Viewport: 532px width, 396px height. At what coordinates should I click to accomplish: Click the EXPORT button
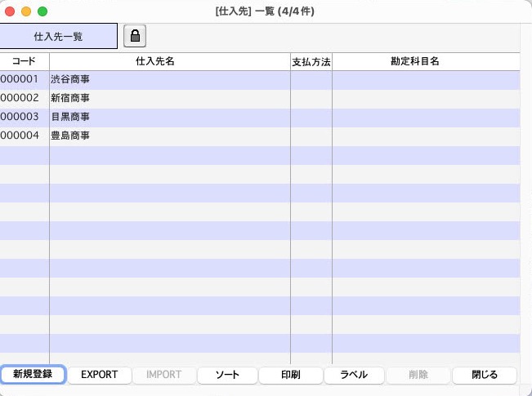pos(100,375)
